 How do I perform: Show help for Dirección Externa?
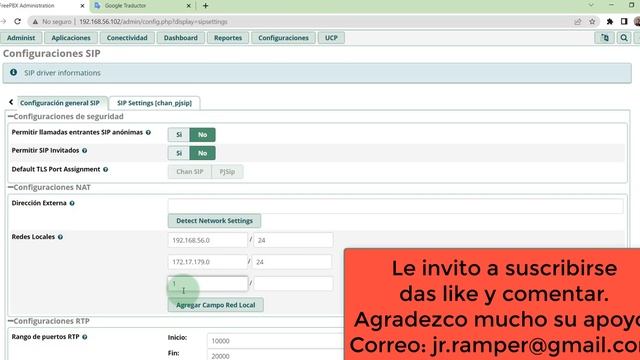point(72,203)
